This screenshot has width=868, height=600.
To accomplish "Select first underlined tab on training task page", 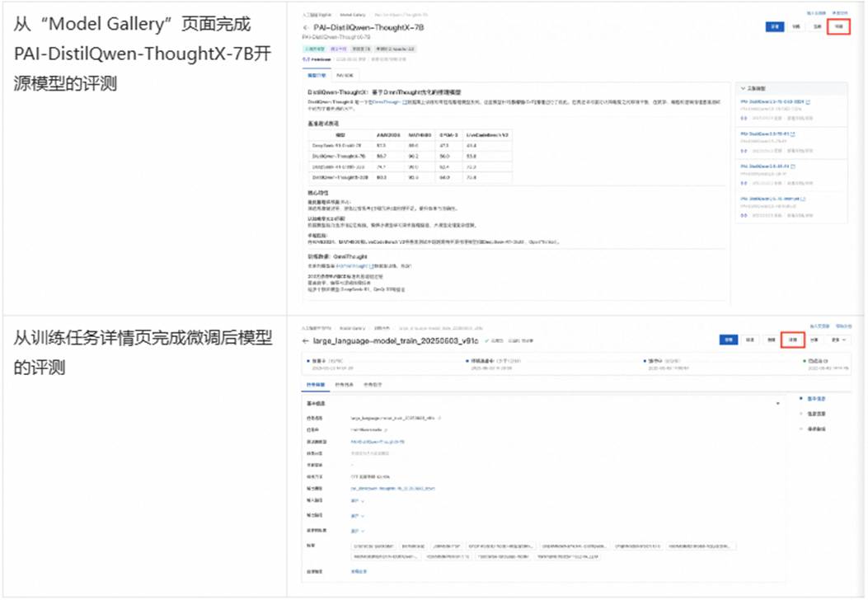I will [316, 385].
